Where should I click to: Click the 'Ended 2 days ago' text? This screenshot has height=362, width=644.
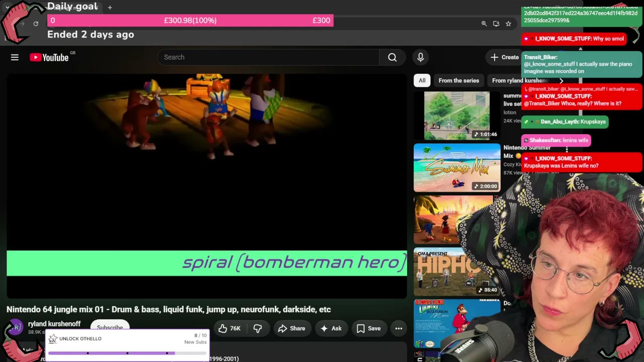(x=91, y=35)
